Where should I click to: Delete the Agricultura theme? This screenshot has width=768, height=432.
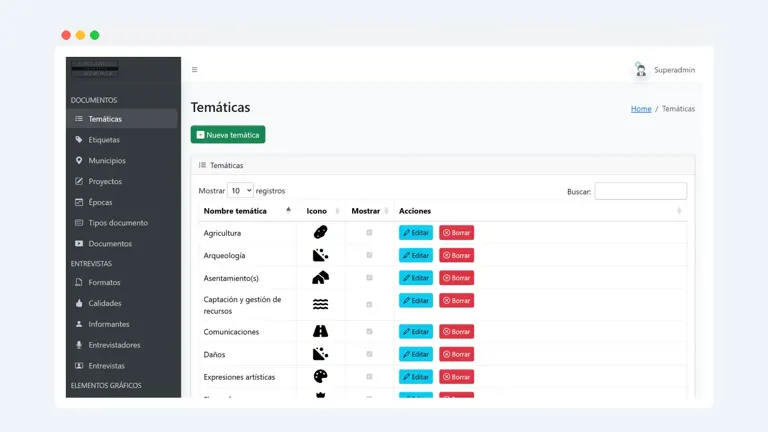(x=456, y=233)
